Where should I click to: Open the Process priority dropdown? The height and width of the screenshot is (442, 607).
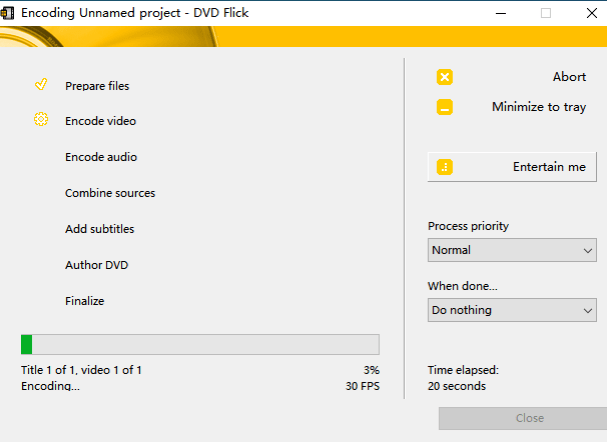(x=511, y=250)
